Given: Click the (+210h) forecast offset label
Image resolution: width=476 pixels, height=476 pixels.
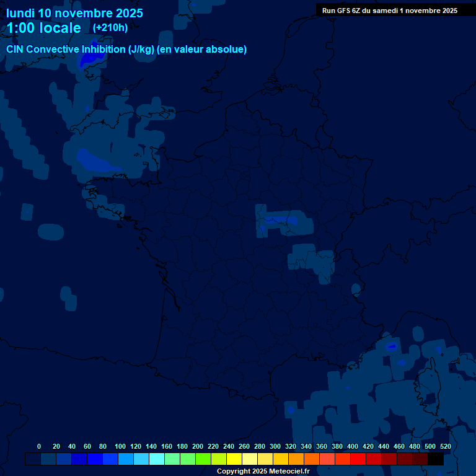Looking at the screenshot, I should (x=110, y=28).
